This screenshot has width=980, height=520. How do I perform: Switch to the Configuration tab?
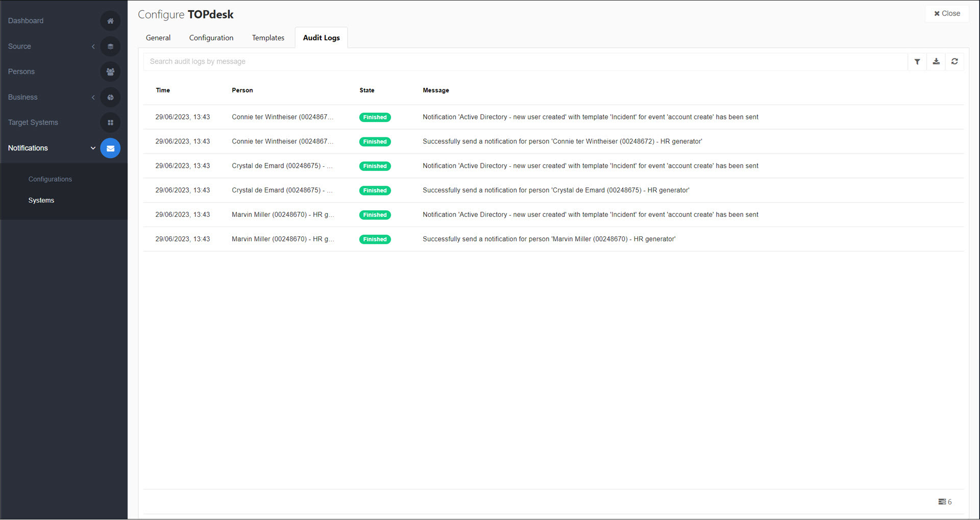click(x=211, y=38)
